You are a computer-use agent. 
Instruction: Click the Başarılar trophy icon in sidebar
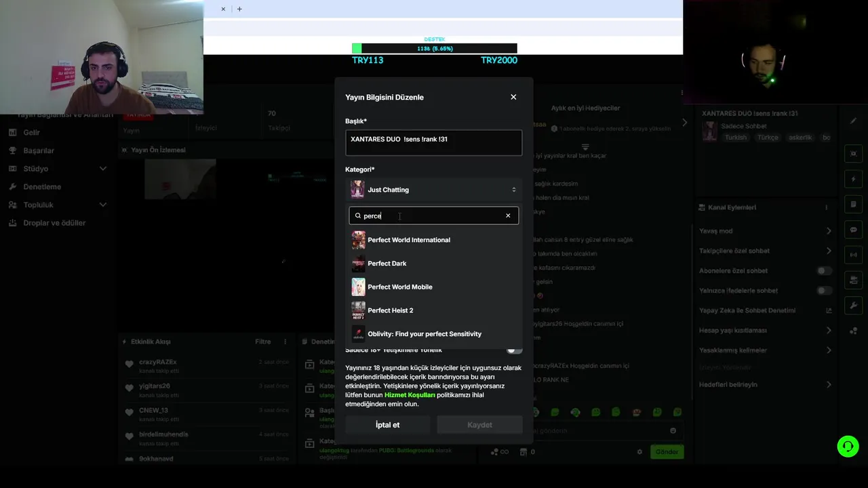pos(12,150)
